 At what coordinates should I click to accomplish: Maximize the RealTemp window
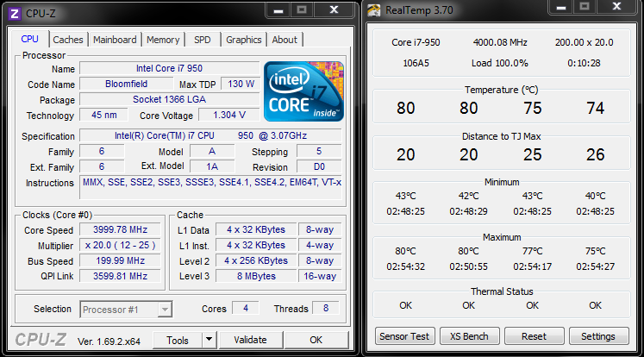[x=585, y=7]
